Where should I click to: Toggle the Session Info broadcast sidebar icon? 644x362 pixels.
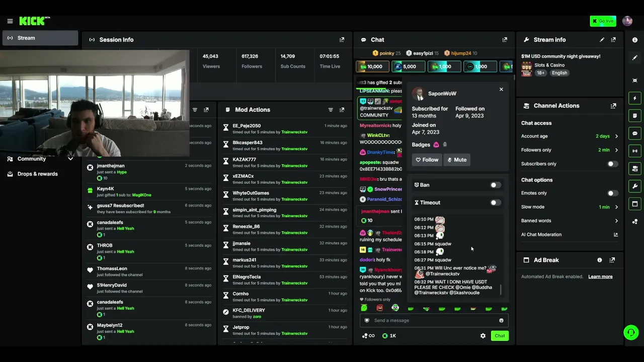(x=635, y=151)
